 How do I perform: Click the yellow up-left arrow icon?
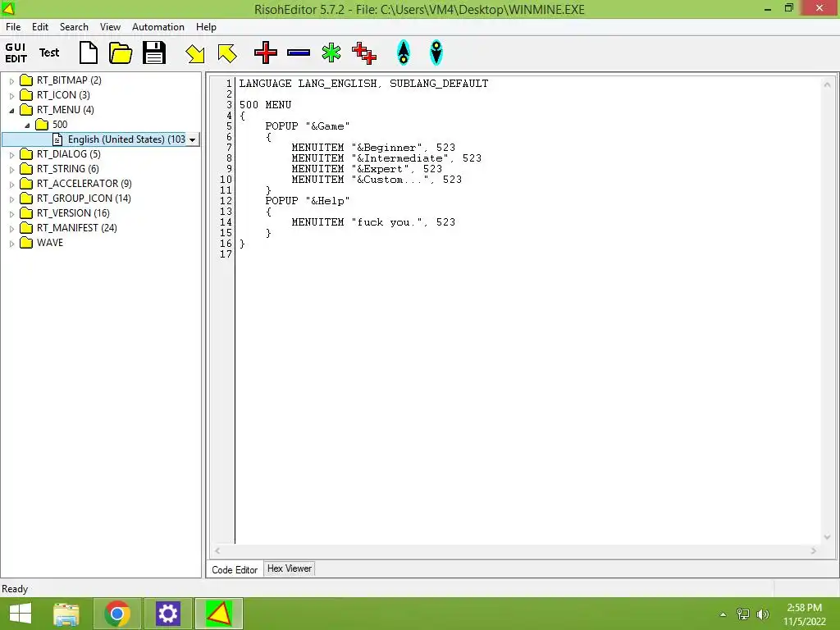pyautogui.click(x=227, y=53)
